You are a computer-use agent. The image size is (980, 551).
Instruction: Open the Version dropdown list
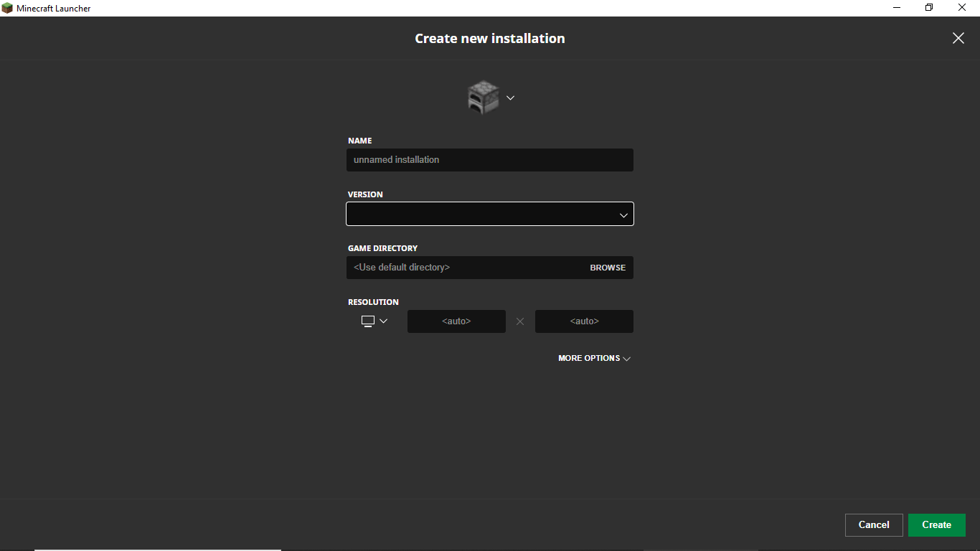(x=490, y=214)
